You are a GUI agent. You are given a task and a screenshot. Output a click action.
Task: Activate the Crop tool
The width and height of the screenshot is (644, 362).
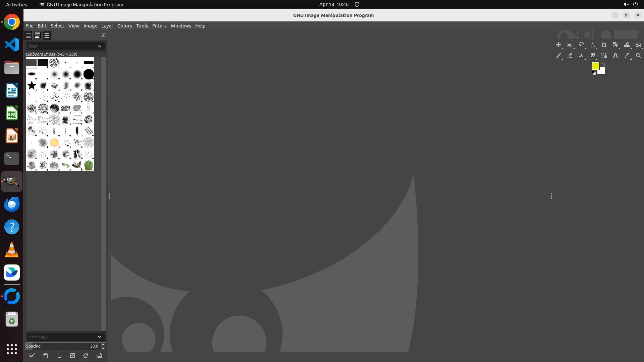point(604,45)
